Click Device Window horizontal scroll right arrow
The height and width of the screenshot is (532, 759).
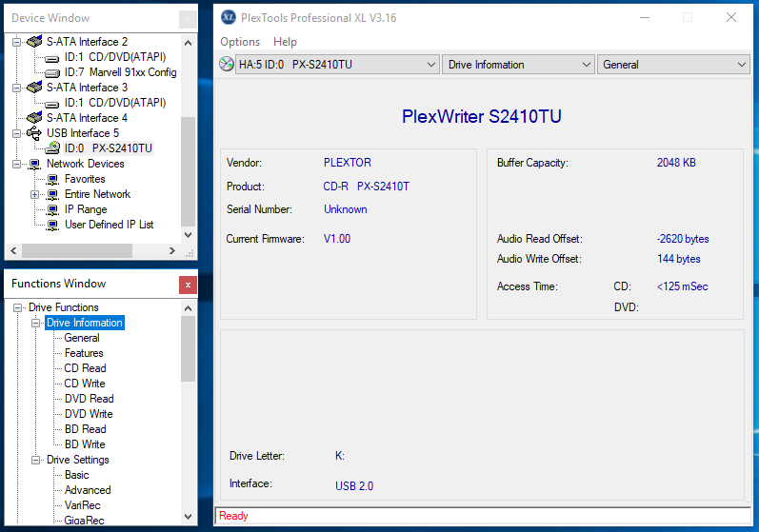pos(172,250)
